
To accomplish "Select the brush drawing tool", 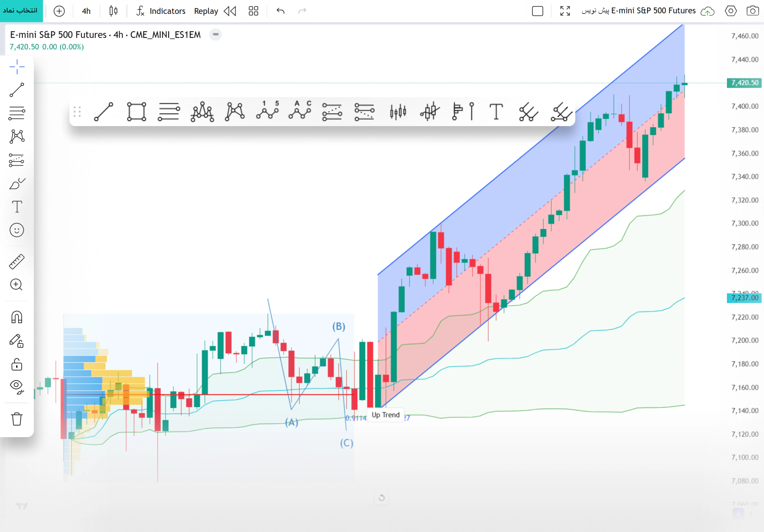I will (17, 184).
